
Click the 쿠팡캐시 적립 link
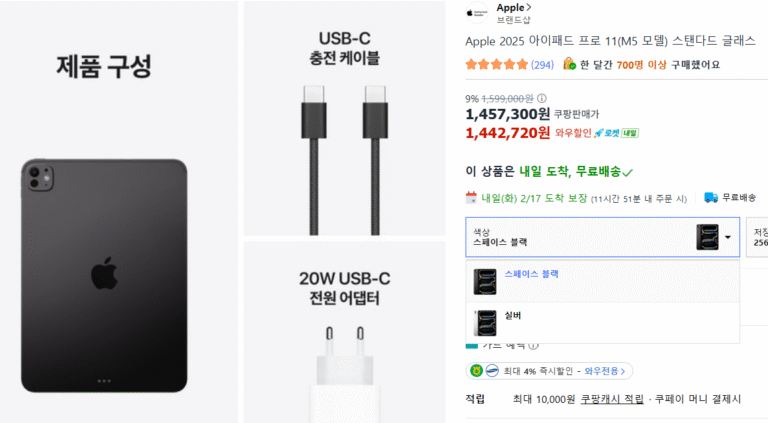(612, 400)
